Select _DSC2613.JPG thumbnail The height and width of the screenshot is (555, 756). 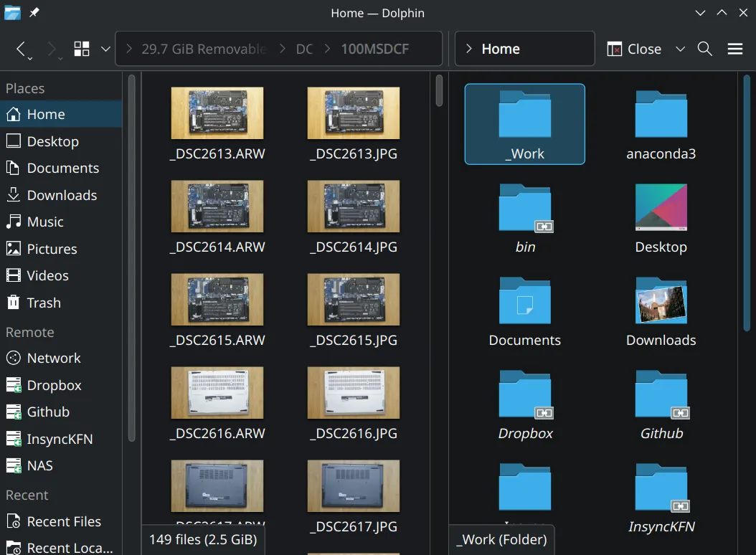pyautogui.click(x=354, y=113)
